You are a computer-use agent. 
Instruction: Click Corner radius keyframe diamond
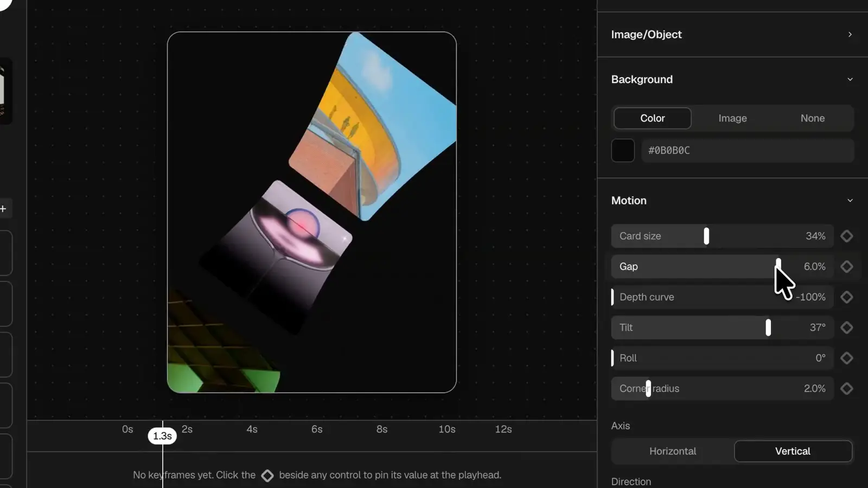(846, 389)
